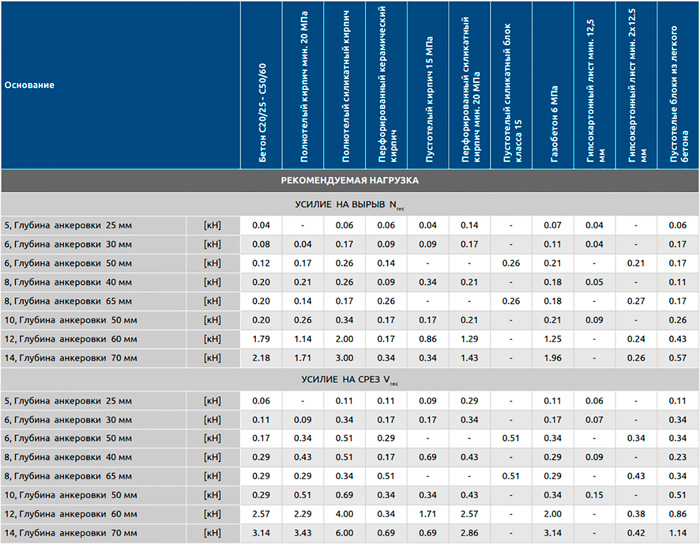Click the cell containing 3.43

304,533
